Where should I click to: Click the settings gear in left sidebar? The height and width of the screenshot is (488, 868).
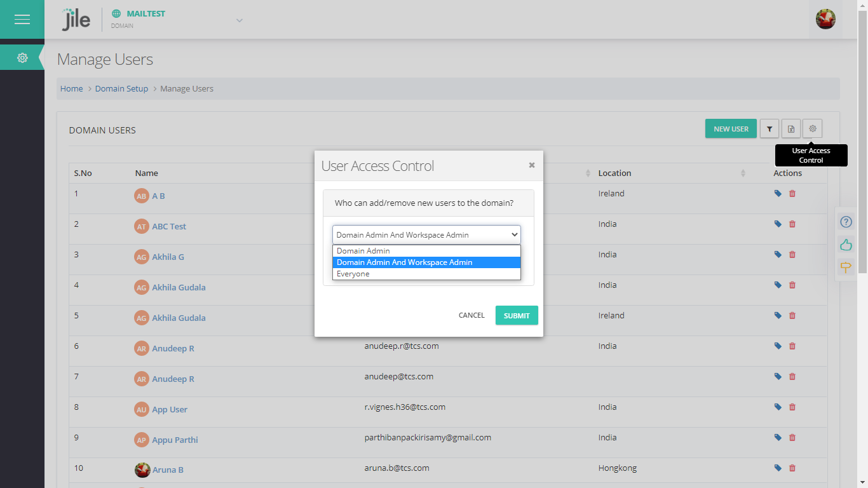point(22,58)
